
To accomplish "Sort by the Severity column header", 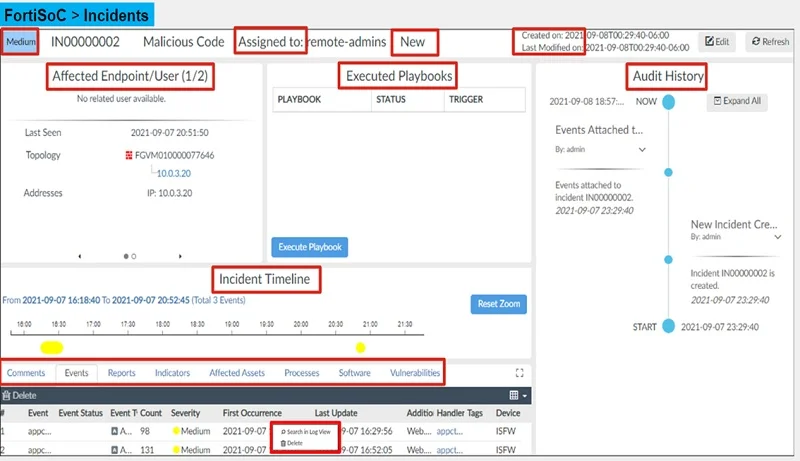I will [185, 413].
